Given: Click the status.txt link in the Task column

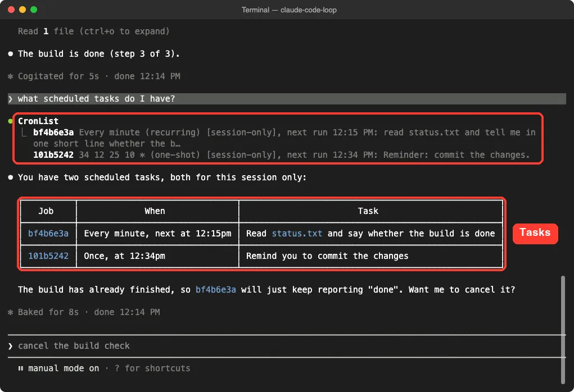Looking at the screenshot, I should (x=297, y=234).
